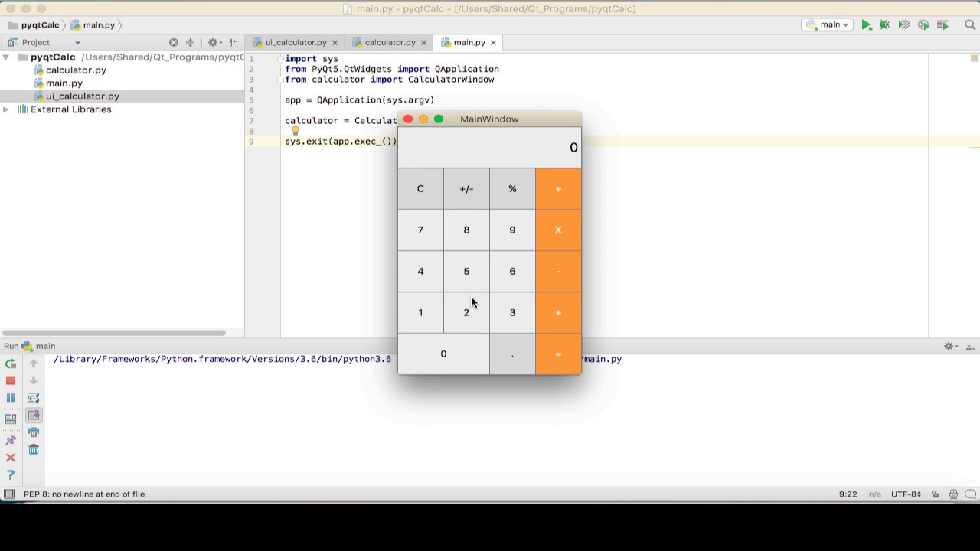
Task: Click the C clear button in calculator
Action: pyautogui.click(x=420, y=189)
